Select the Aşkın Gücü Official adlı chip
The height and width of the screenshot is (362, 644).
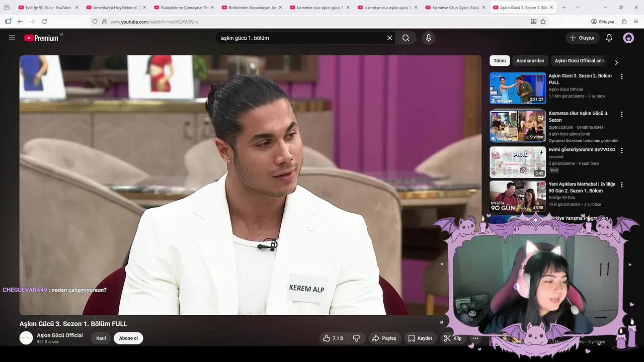579,61
